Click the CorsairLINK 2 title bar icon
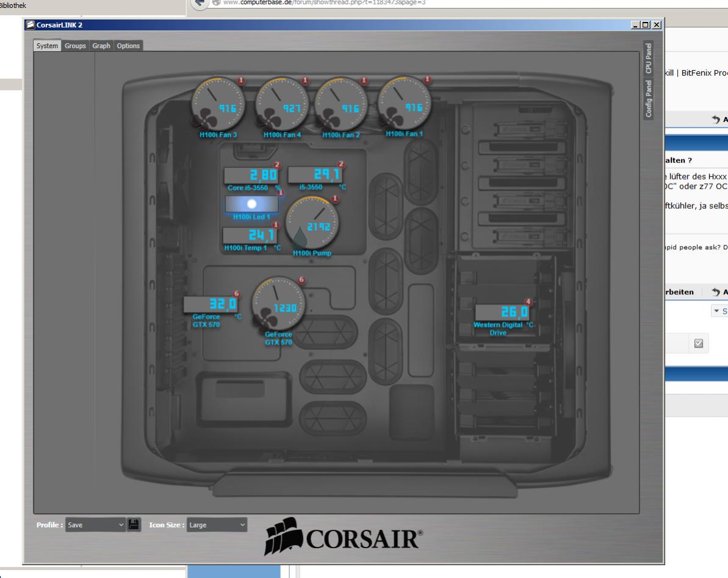728x578 pixels. [30, 24]
